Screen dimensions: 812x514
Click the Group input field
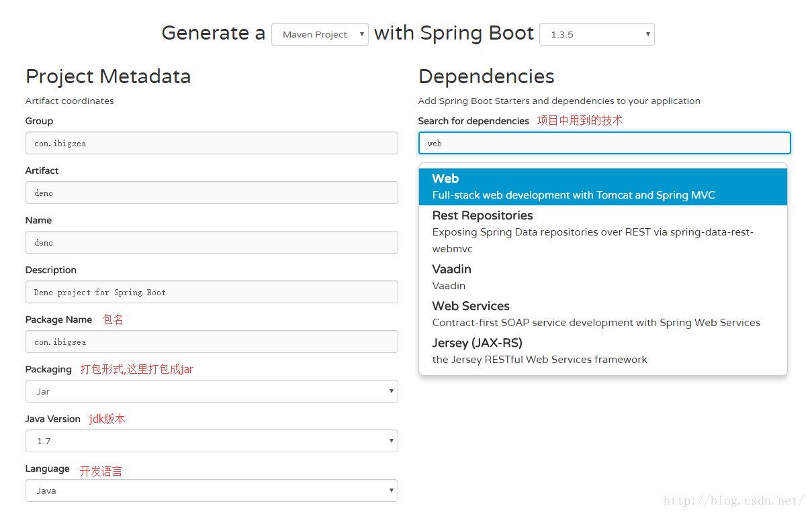click(x=212, y=143)
